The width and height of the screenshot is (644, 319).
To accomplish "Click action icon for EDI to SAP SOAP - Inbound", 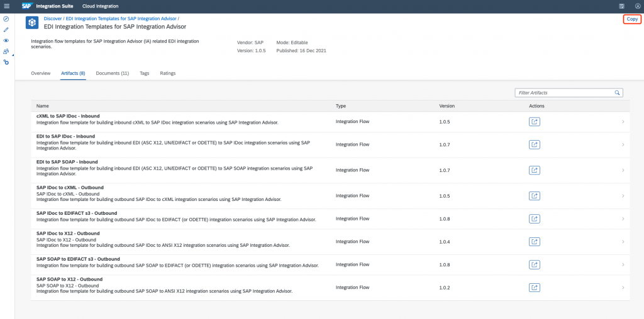I will (x=535, y=170).
